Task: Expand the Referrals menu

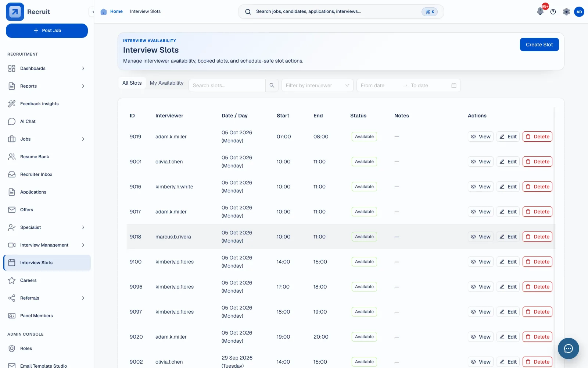Action: click(47, 298)
